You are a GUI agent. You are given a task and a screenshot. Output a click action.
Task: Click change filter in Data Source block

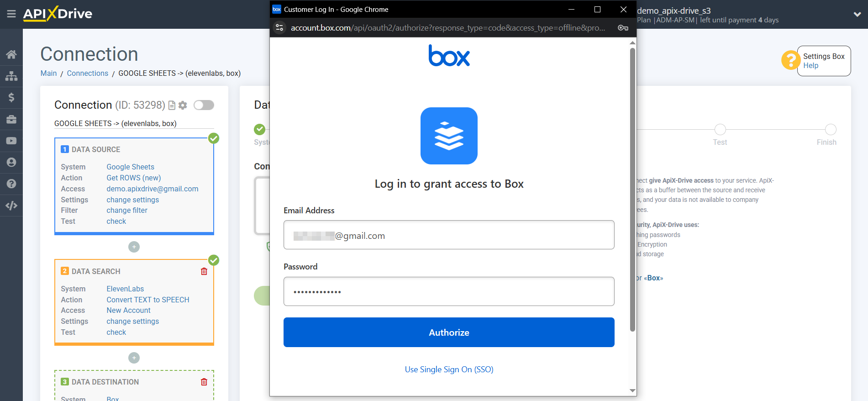126,210
